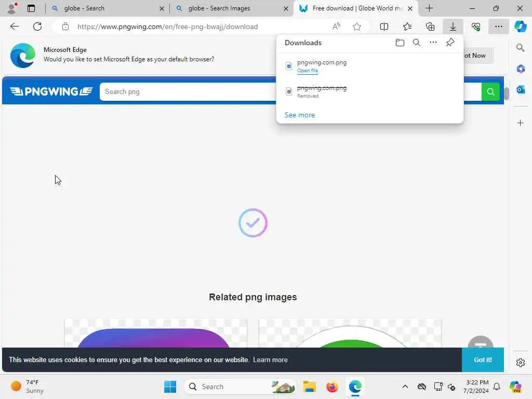Viewport: 532px width, 399px height.
Task: Click Learn more in cookie banner
Action: 270,360
